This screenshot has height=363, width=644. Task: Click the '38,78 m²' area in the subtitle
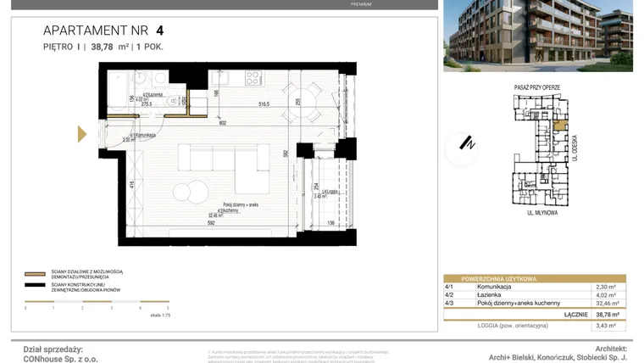pos(109,47)
